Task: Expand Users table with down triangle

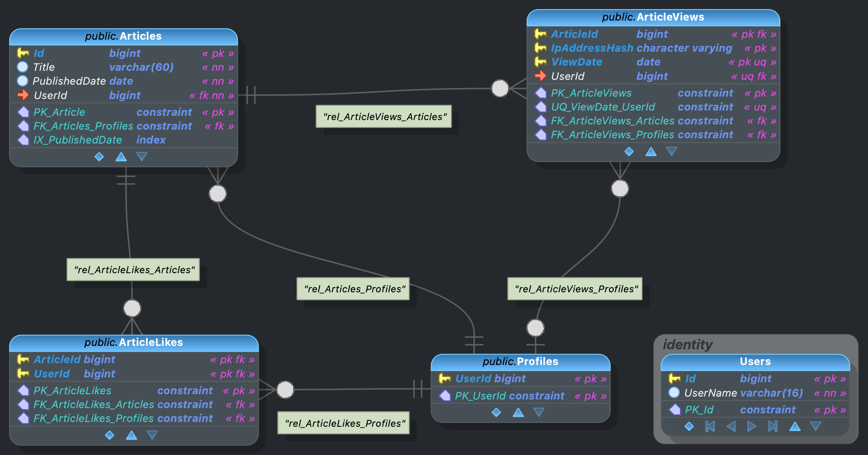Action: pyautogui.click(x=816, y=426)
